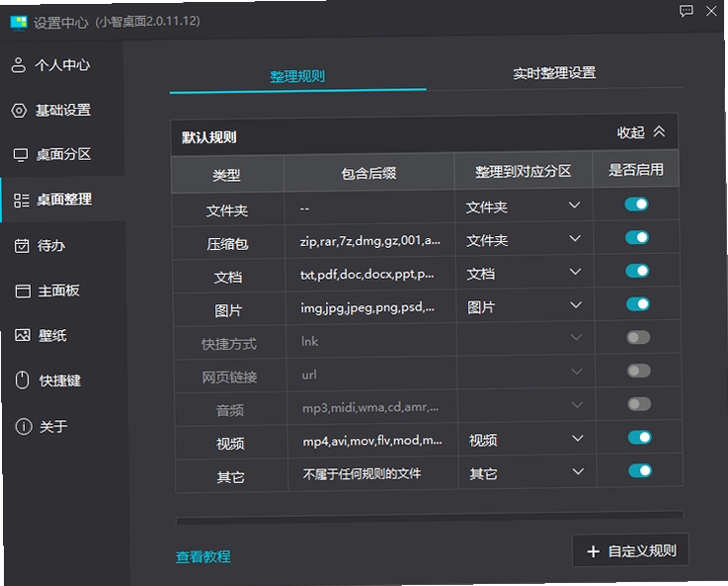Click the mp3,midi,wma suffix cell
Image resolution: width=728 pixels, height=586 pixels.
(x=370, y=407)
